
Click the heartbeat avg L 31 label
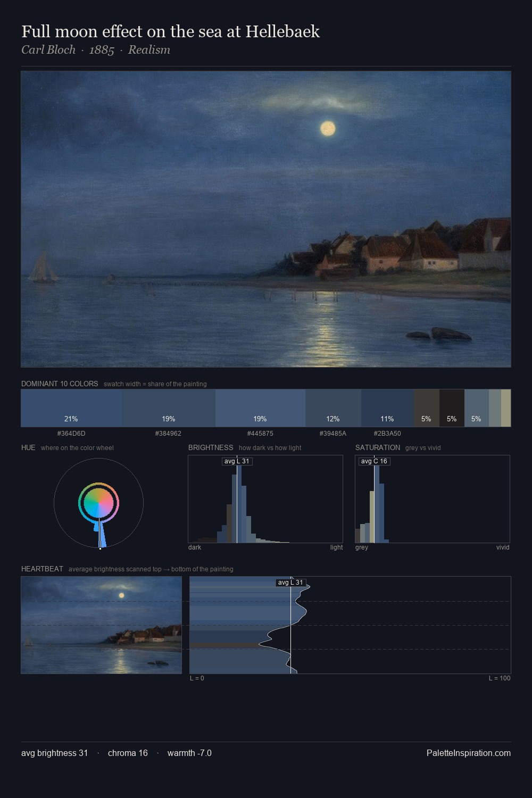[290, 583]
